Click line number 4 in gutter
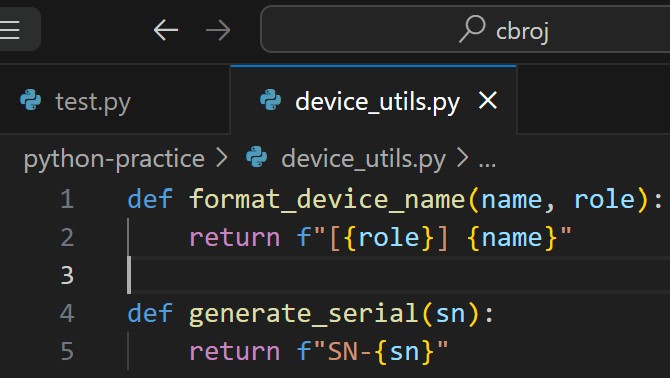The width and height of the screenshot is (670, 378). tap(67, 314)
